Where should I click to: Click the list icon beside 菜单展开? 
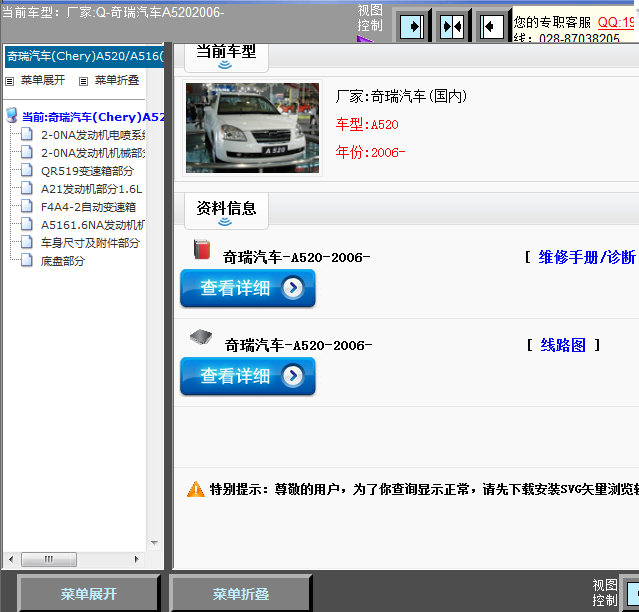[9, 81]
